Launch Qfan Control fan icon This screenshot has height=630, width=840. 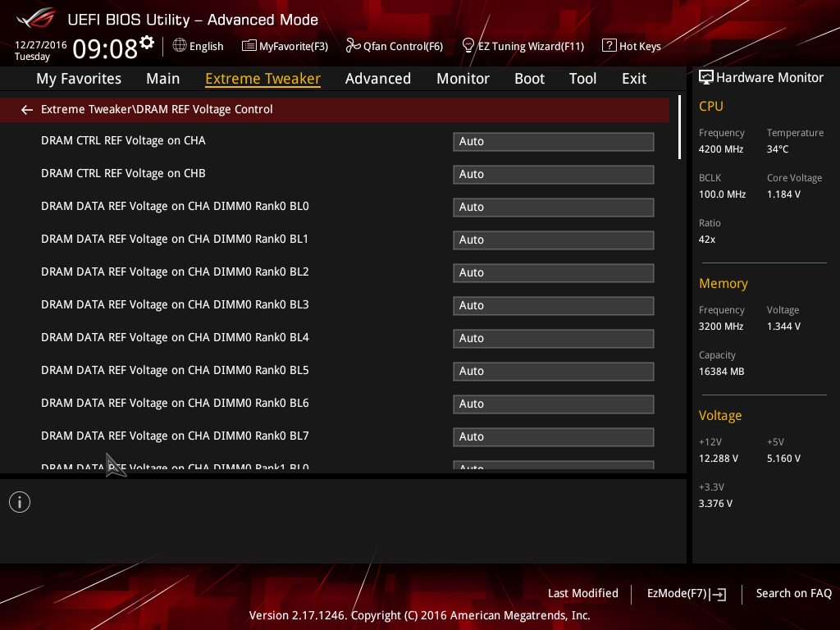pyautogui.click(x=353, y=46)
